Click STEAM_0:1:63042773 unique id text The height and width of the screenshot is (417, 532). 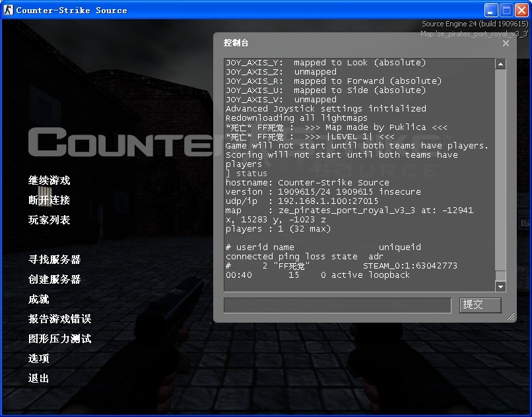click(410, 266)
